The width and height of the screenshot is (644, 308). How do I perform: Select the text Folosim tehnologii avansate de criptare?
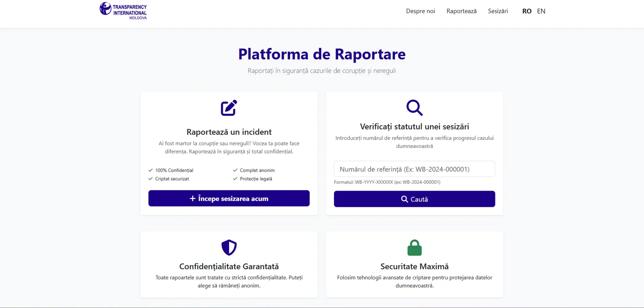pos(415,281)
